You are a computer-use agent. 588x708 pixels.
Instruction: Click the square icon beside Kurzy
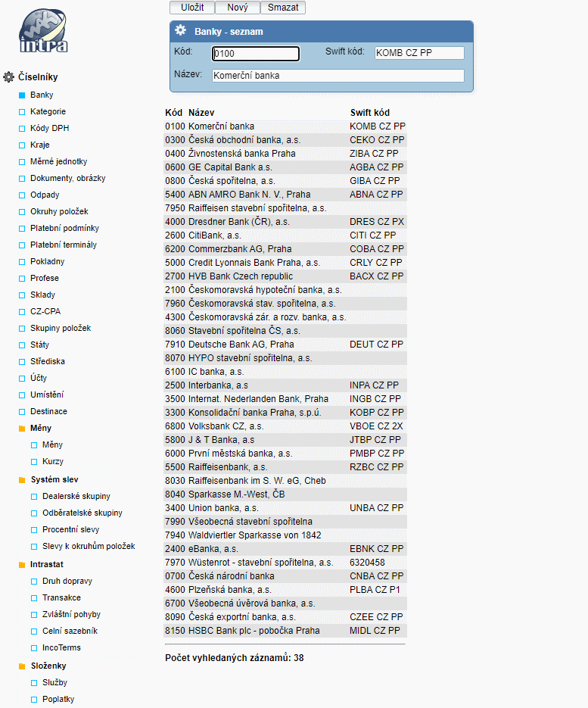coord(34,462)
